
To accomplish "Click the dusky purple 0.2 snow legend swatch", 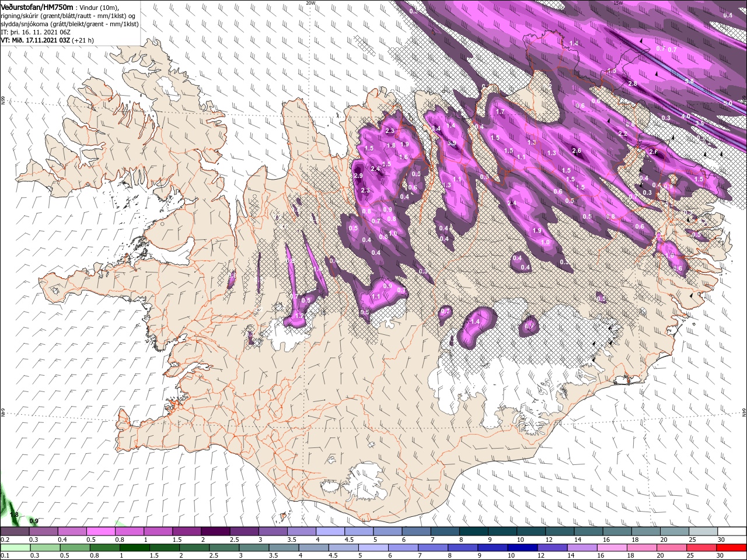I will pos(15,531).
